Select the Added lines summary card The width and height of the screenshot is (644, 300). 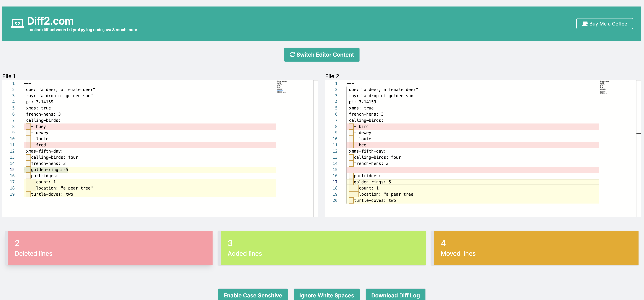click(323, 248)
